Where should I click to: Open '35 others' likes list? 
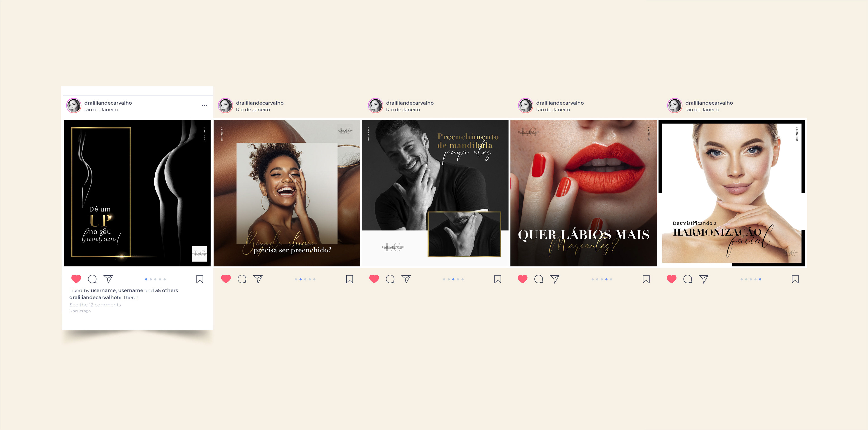pyautogui.click(x=166, y=290)
